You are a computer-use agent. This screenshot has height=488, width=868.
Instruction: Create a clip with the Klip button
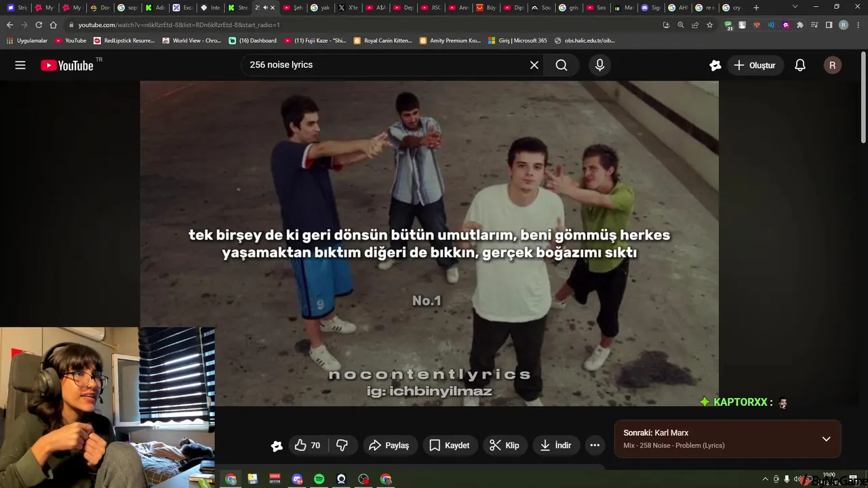505,445
